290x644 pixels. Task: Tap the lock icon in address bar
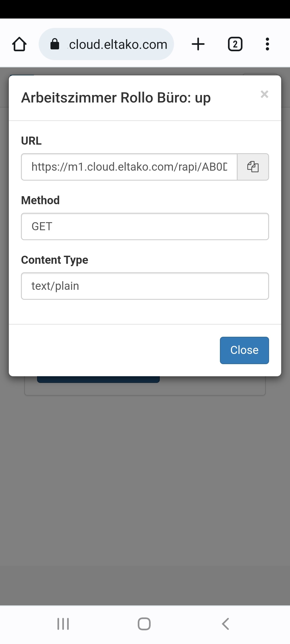click(x=55, y=44)
